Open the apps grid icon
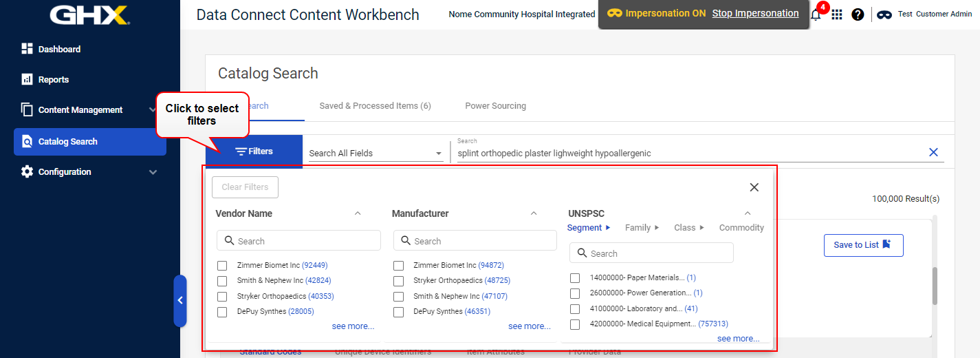Screen dimensions: 980x358 837,14
